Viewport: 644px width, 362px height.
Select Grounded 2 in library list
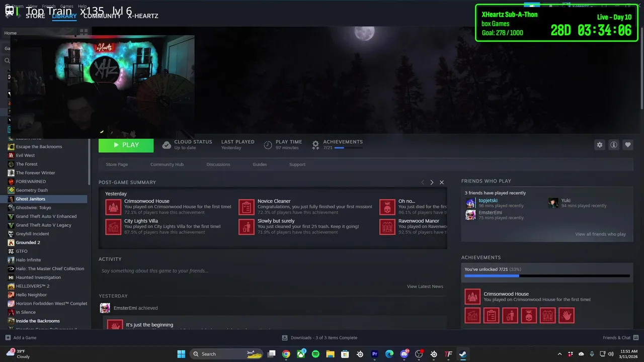[28, 242]
